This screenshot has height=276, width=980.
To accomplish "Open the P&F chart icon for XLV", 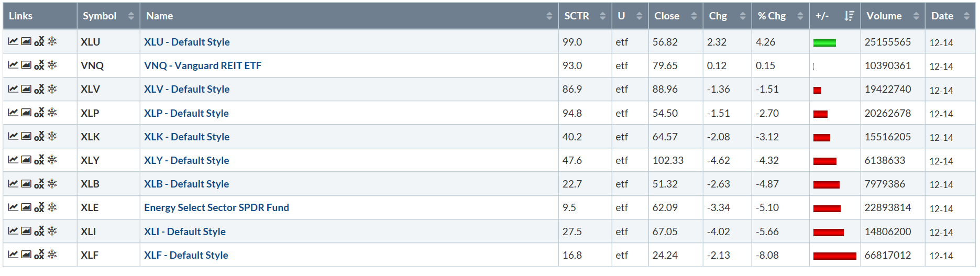I will tap(39, 89).
